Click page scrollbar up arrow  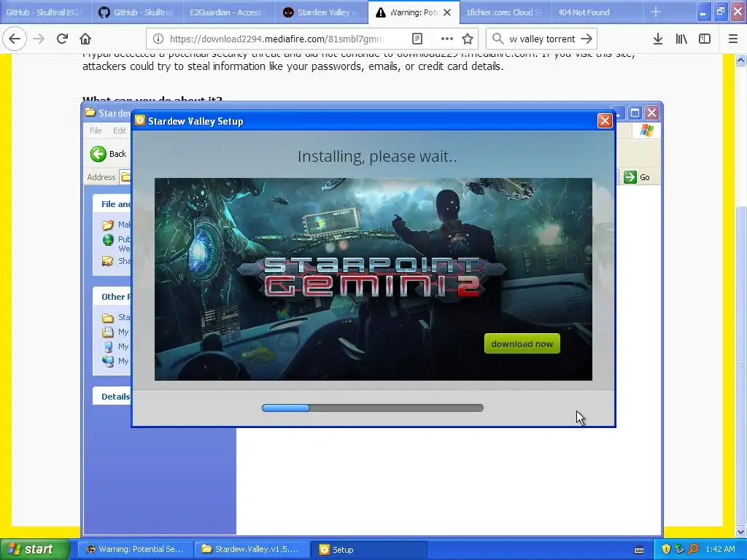(x=741, y=60)
